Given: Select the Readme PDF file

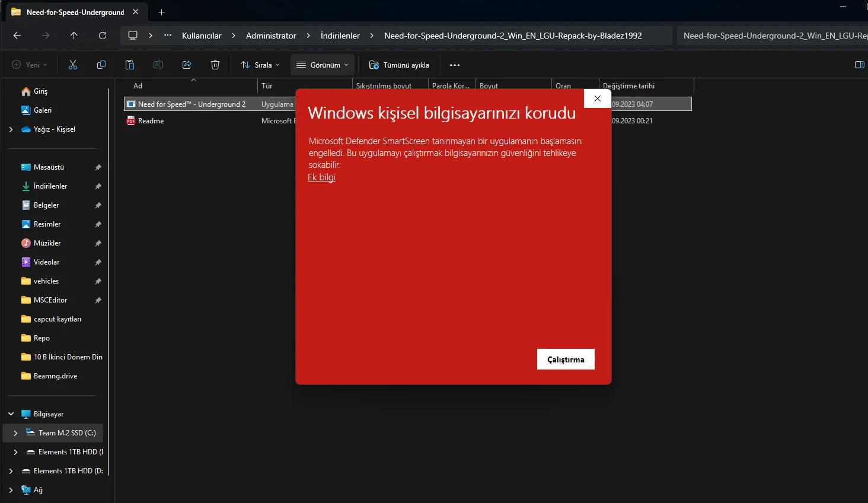Looking at the screenshot, I should click(x=151, y=121).
